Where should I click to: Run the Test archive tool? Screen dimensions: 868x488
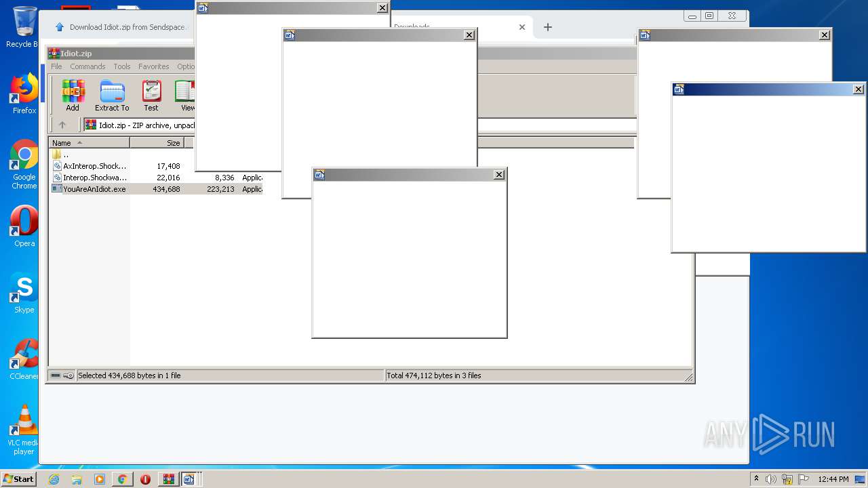pyautogui.click(x=151, y=95)
